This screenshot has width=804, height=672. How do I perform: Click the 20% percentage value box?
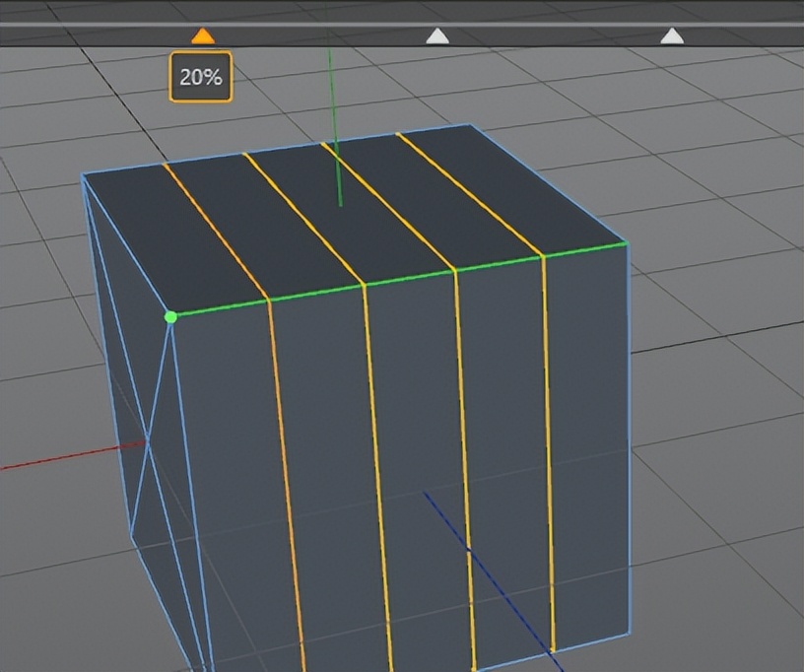(202, 73)
